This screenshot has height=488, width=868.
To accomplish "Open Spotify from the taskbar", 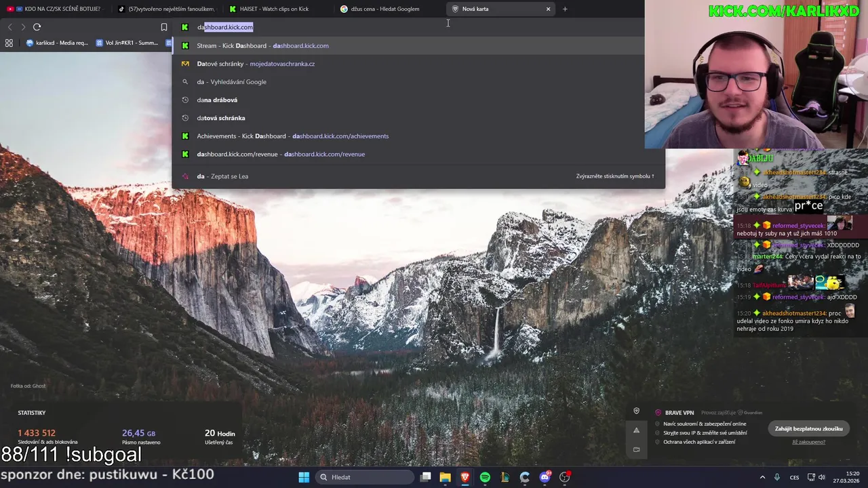I will [x=485, y=477].
